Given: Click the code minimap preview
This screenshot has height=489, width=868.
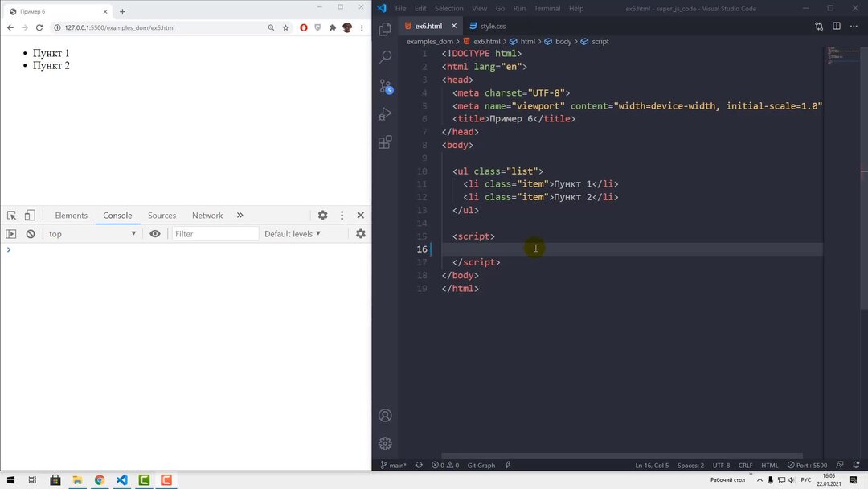Looking at the screenshot, I should 843,55.
